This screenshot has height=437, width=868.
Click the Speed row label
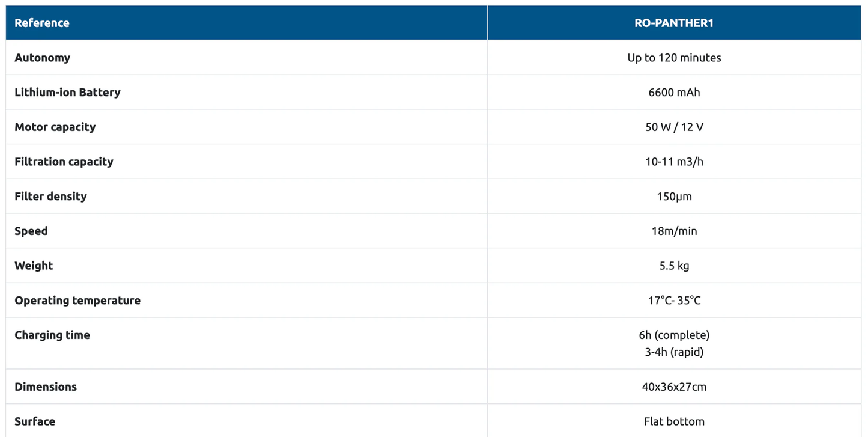click(x=31, y=231)
